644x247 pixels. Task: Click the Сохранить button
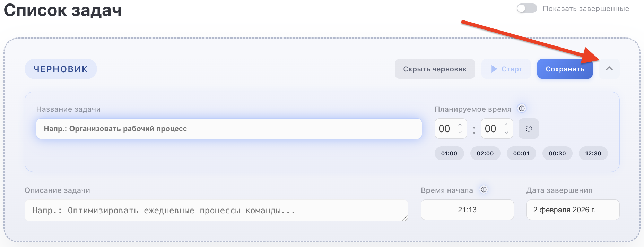[565, 69]
